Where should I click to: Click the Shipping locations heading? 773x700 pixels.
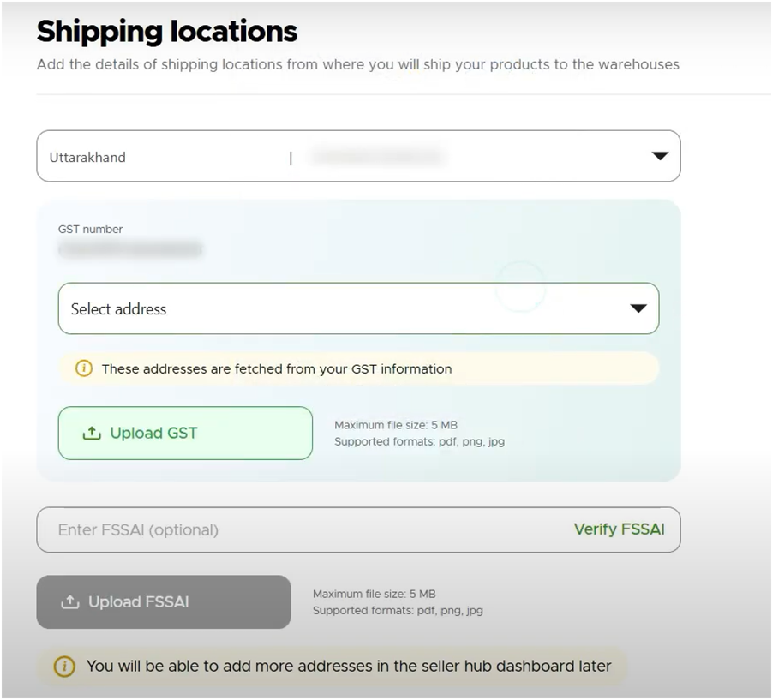coord(167,32)
